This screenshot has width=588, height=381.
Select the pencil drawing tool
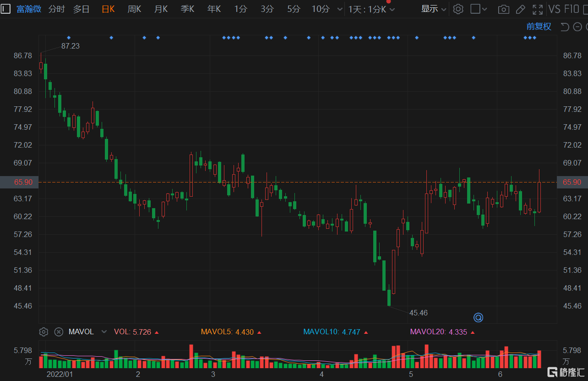(x=520, y=9)
